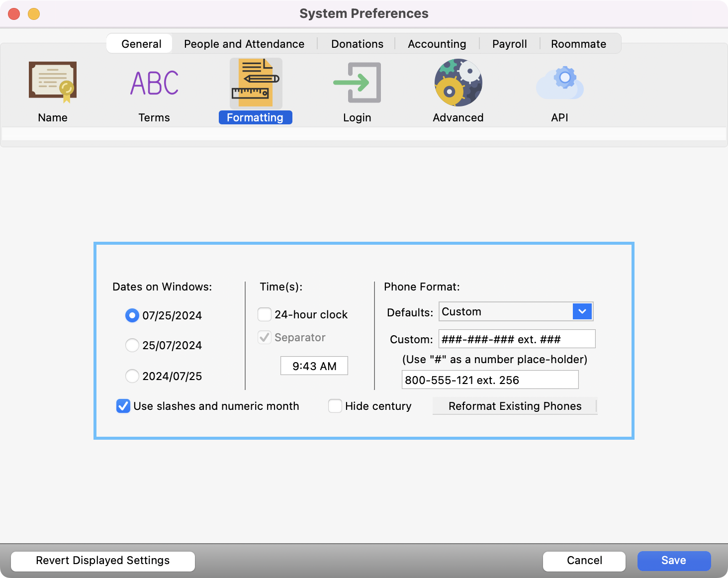
Task: Click into the Custom phone format field
Action: coord(516,339)
